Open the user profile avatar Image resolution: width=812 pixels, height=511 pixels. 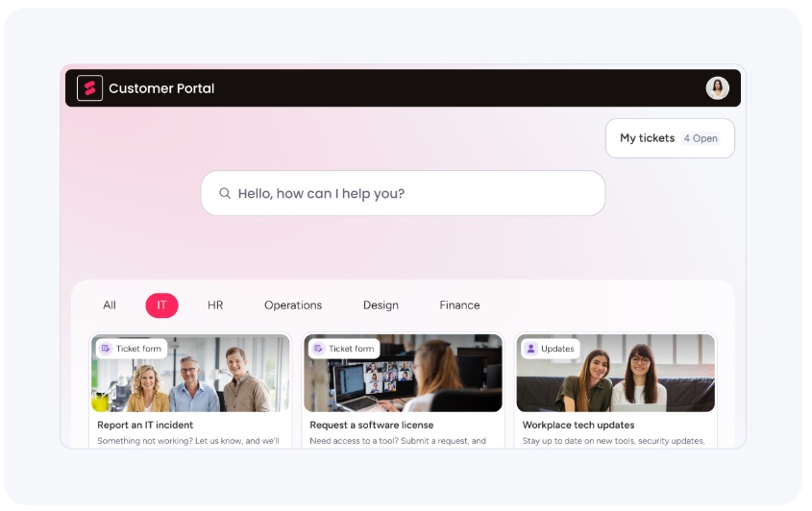(717, 88)
